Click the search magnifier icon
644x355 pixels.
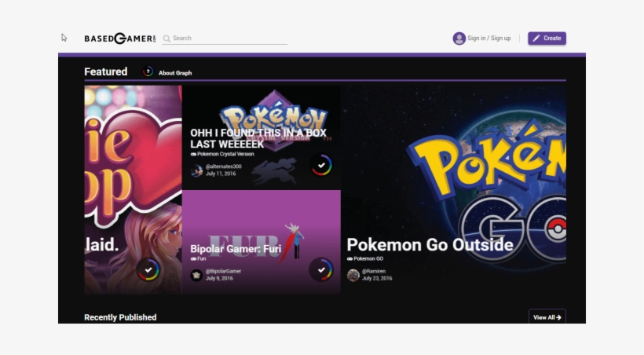click(166, 38)
